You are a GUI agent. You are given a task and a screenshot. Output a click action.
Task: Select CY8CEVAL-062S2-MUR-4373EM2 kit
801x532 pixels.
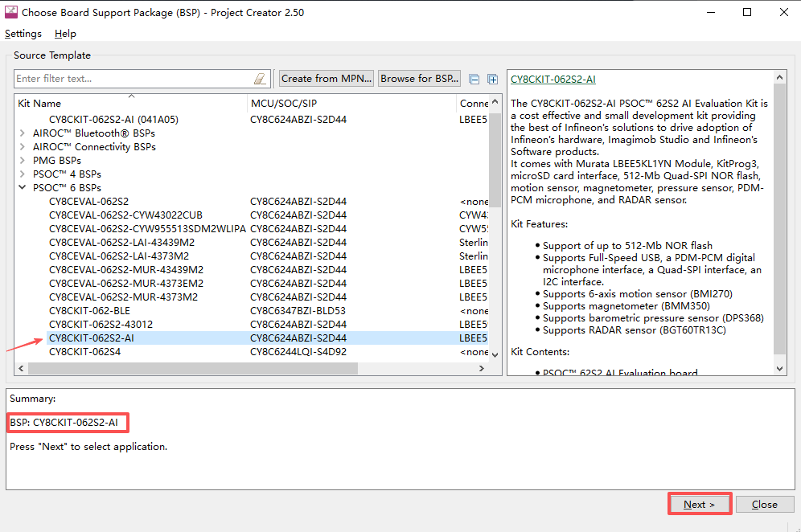(x=126, y=284)
